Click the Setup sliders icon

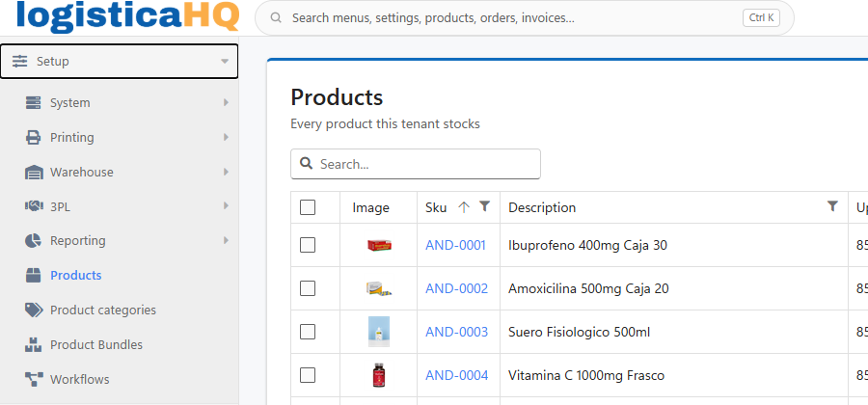[x=20, y=61]
